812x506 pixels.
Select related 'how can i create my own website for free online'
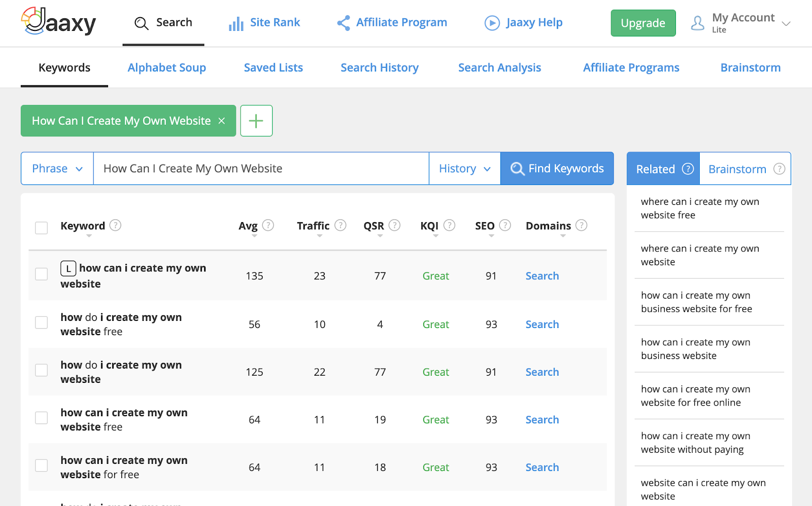[695, 396]
